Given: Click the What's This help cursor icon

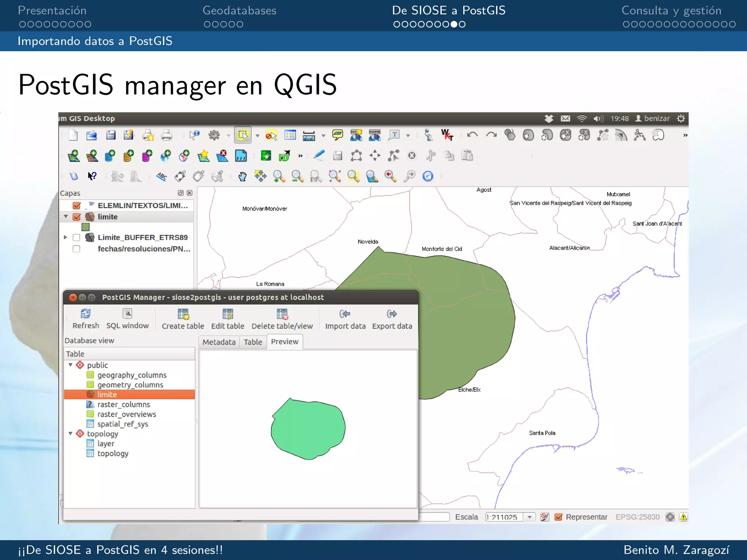Looking at the screenshot, I should pos(92,176).
